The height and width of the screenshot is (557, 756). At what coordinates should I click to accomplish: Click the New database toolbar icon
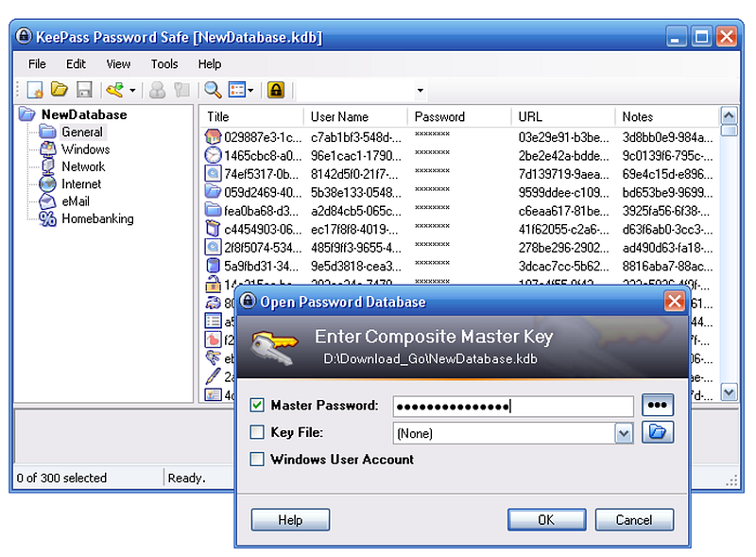tap(35, 90)
